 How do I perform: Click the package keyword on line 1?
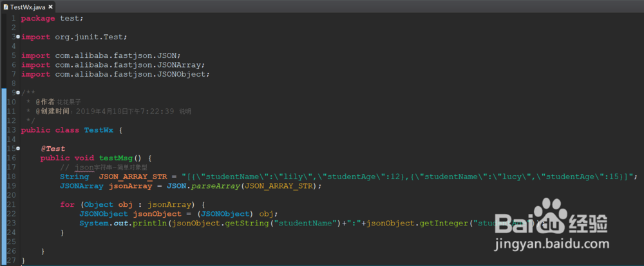(x=38, y=18)
